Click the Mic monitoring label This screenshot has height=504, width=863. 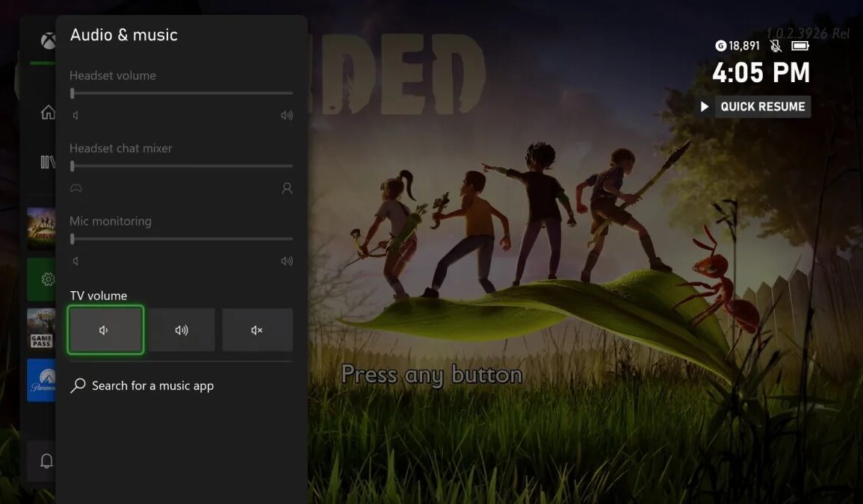click(110, 221)
